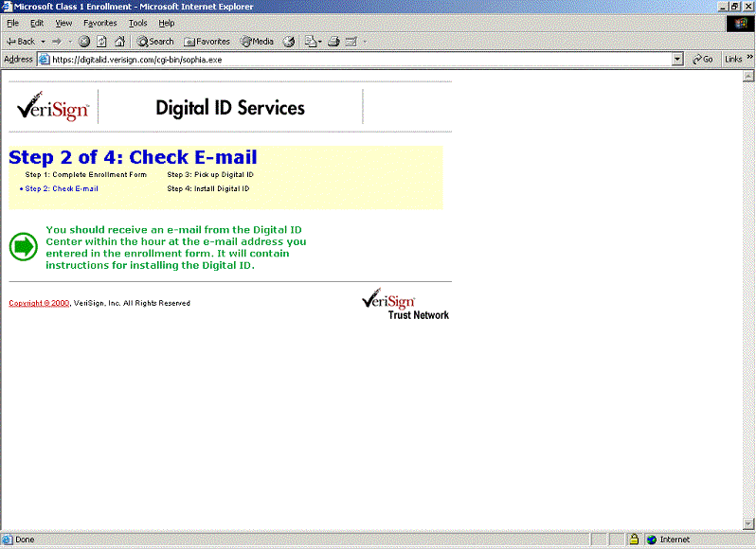Expand the address bar dropdown
Screen dimensions: 756x549
click(677, 60)
